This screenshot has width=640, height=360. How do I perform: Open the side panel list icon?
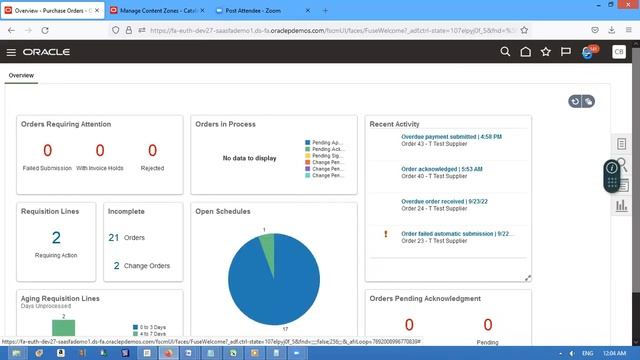coord(624,186)
